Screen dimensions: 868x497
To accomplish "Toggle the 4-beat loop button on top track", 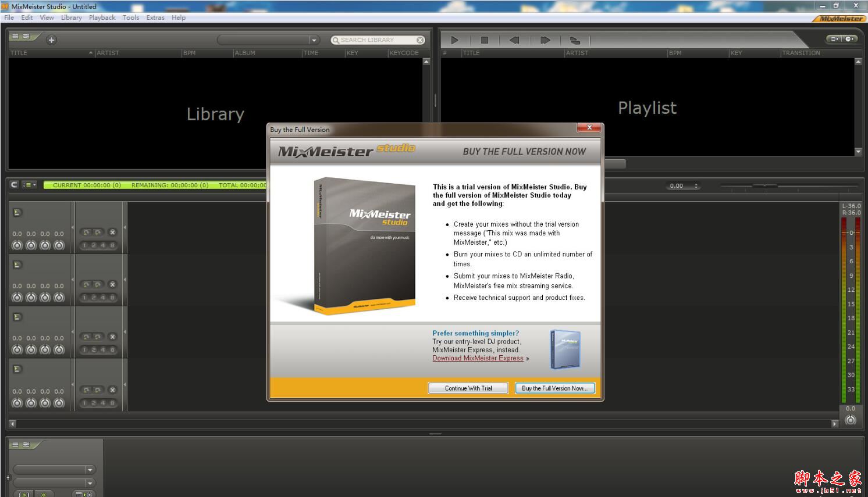I will 103,245.
